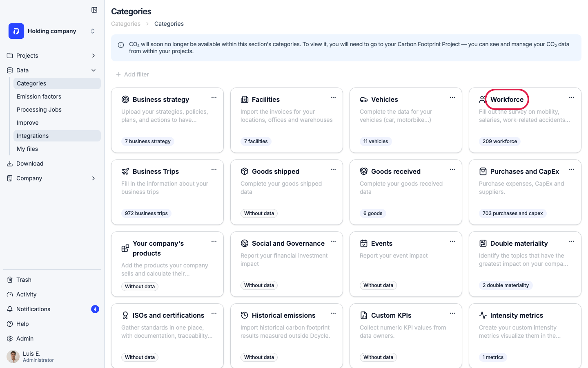Click the Goods received open box icon
588x368 pixels.
pyautogui.click(x=364, y=171)
